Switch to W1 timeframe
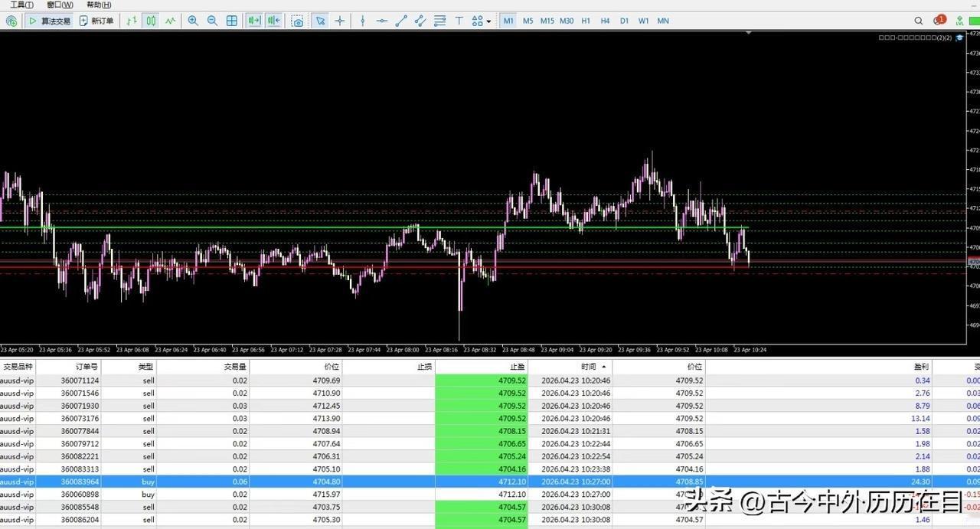This screenshot has height=529, width=980. (643, 21)
